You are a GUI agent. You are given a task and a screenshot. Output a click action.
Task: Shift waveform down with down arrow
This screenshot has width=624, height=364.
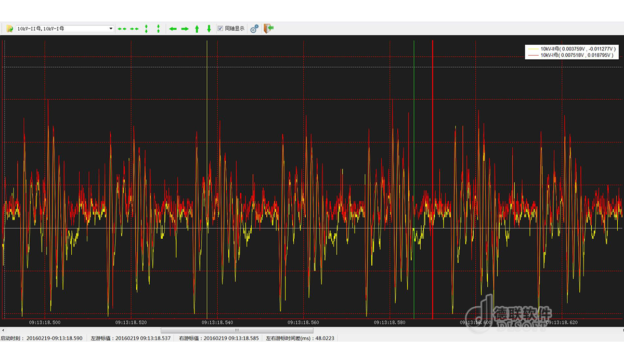(x=209, y=29)
